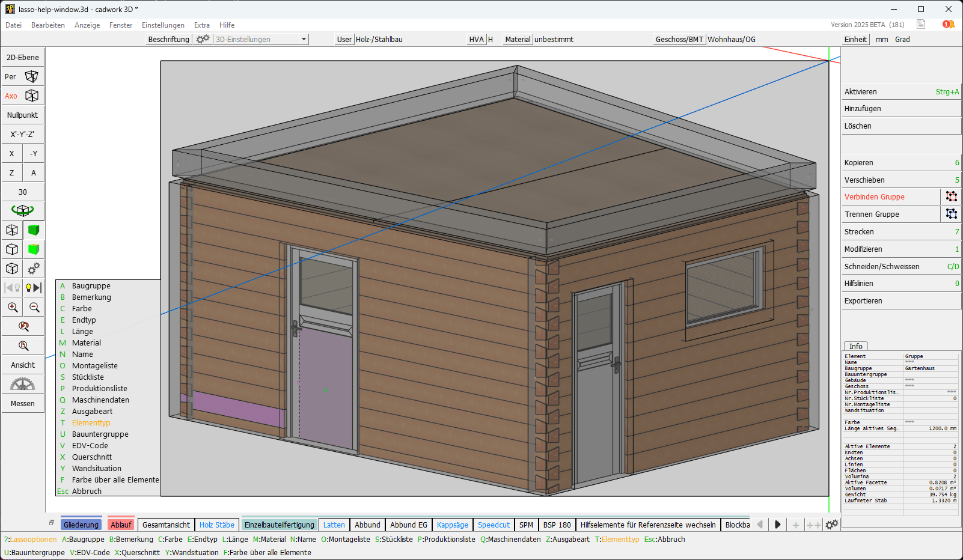Open the Speedcut tab

coord(494,525)
